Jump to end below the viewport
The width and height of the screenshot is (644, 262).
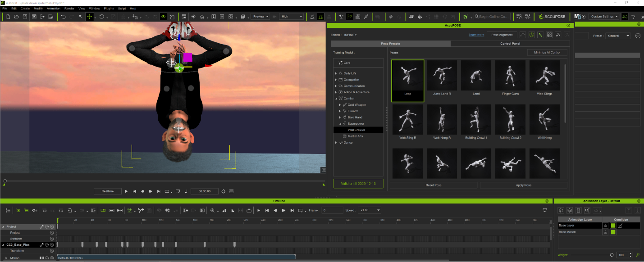pos(159,191)
